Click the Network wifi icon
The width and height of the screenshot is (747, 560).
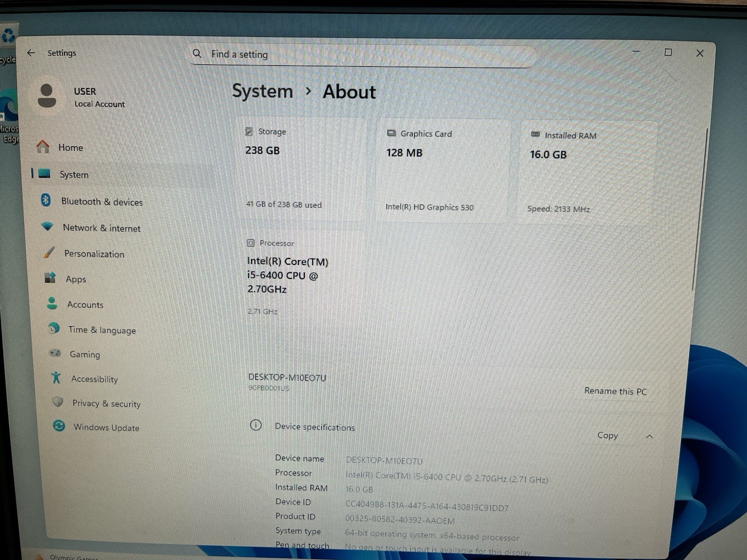pyautogui.click(x=47, y=226)
